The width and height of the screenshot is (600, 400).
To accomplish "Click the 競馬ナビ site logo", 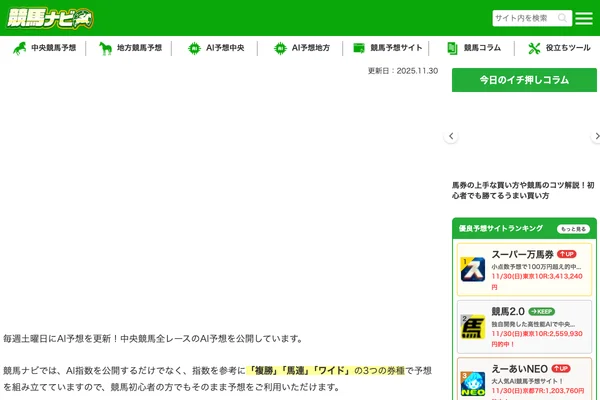I will tap(50, 18).
